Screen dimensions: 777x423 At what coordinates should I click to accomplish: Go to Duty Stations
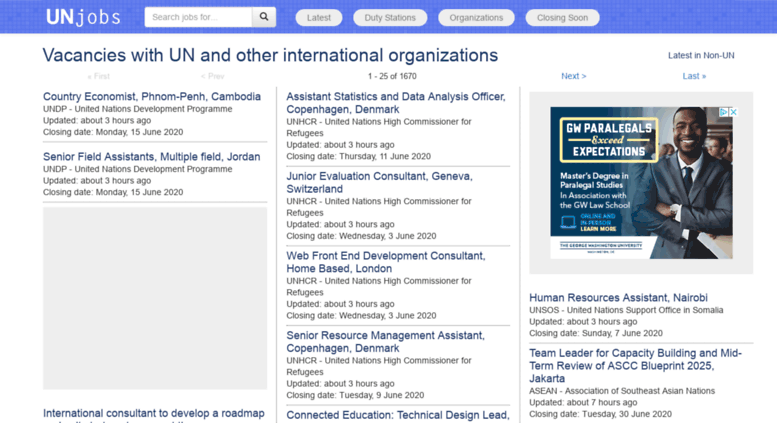coord(390,17)
